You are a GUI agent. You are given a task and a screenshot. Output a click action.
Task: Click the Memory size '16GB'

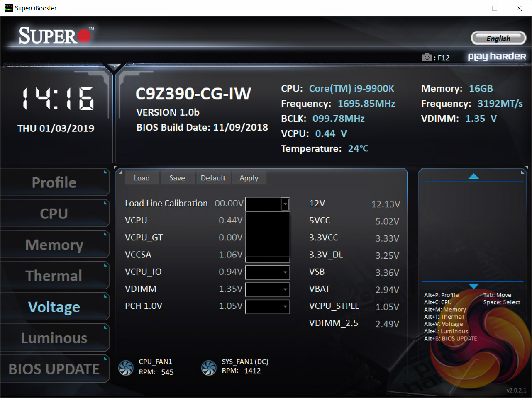pos(481,89)
